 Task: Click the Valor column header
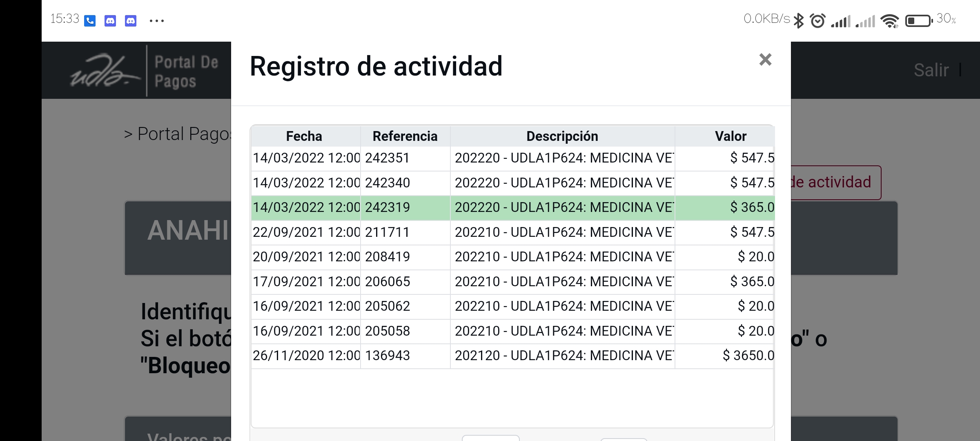pyautogui.click(x=731, y=136)
